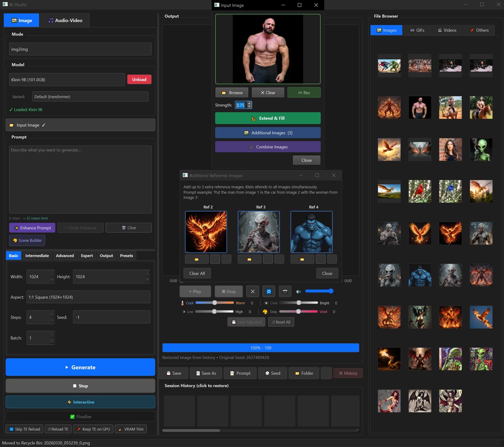Open the Aspect ratio dropdown
Image resolution: width=504 pixels, height=447 pixels.
88,297
